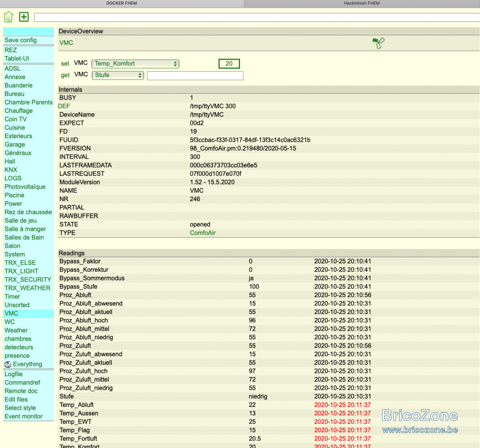Open the Buanderie room
The height and width of the screenshot is (448, 480).
[x=18, y=85]
